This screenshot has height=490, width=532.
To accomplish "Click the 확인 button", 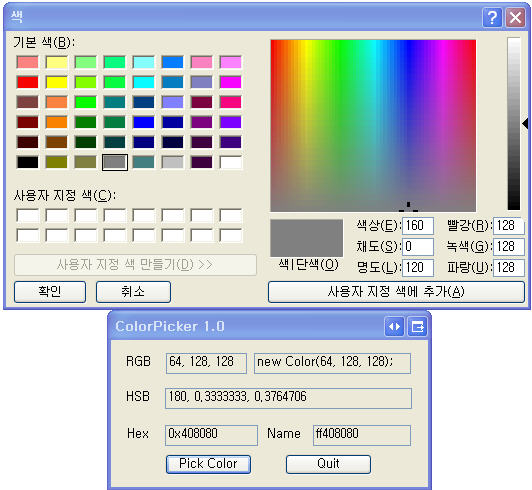I will click(x=50, y=291).
